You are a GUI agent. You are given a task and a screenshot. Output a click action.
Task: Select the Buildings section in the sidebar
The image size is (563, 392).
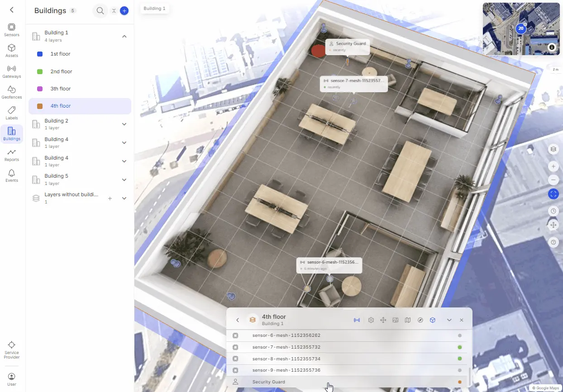pos(12,134)
